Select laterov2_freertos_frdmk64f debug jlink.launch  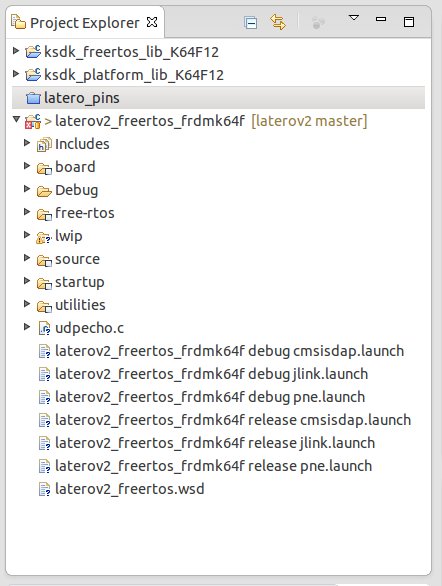pyautogui.click(x=211, y=374)
